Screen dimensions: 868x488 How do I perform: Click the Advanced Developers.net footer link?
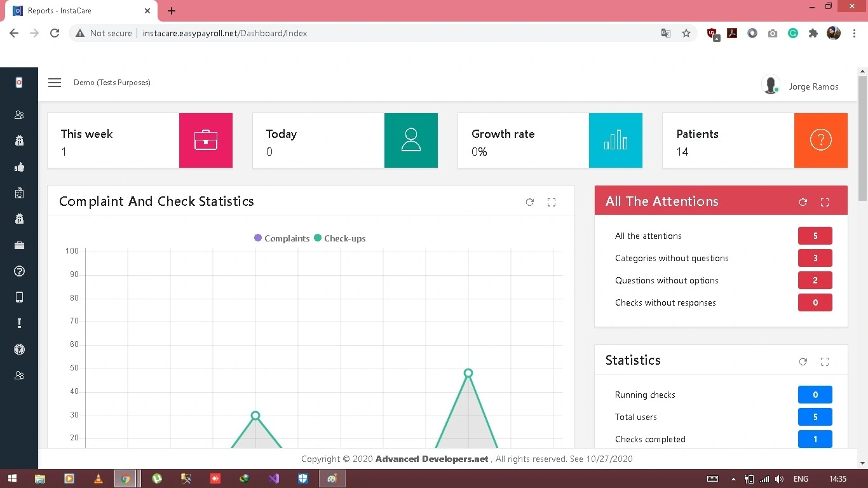tap(432, 459)
